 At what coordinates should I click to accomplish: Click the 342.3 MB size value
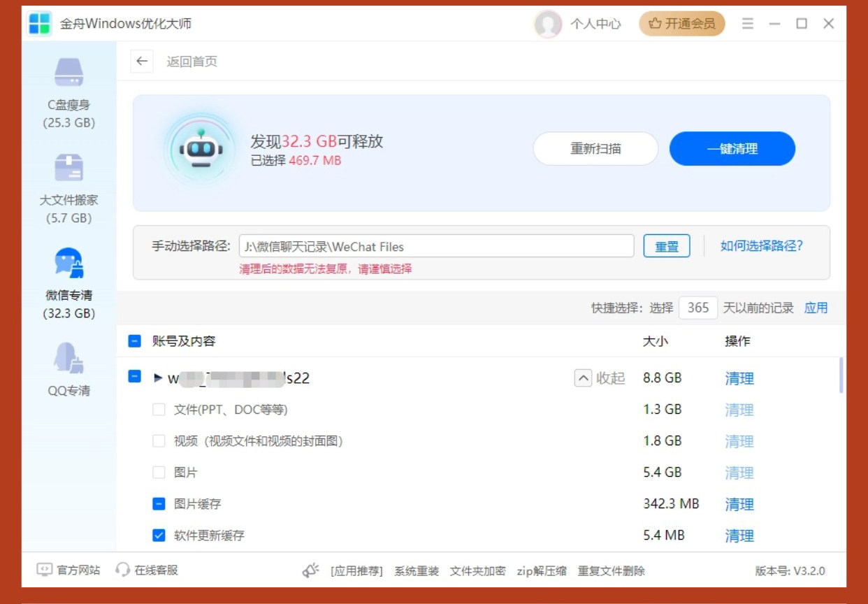671,503
